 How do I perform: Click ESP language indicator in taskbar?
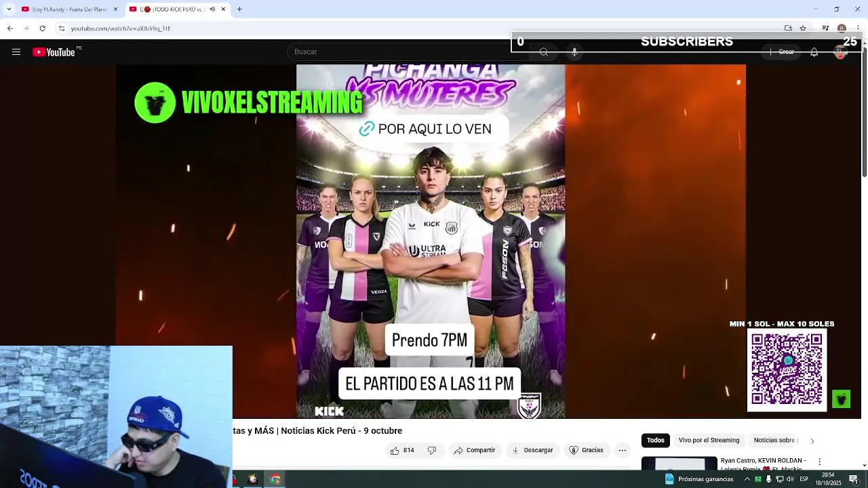(x=804, y=479)
